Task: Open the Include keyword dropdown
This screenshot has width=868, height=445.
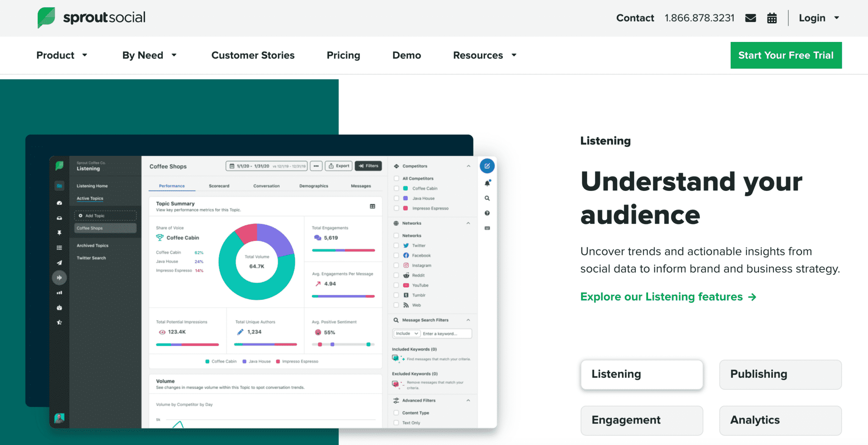Action: [x=406, y=334]
